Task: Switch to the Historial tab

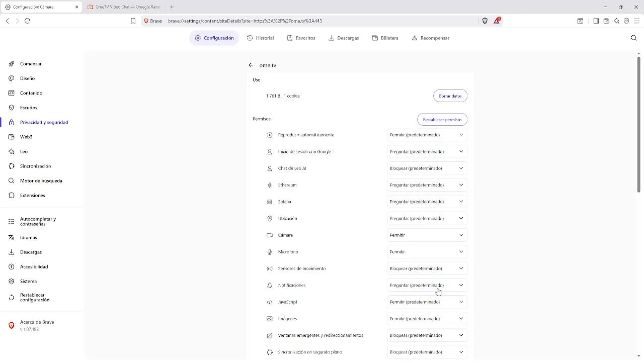Action: [260, 38]
